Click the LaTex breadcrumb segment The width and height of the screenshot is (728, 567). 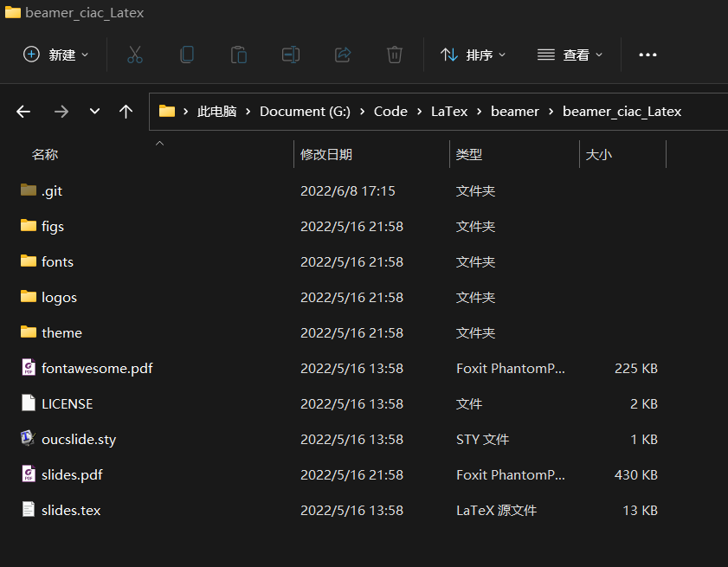(449, 112)
